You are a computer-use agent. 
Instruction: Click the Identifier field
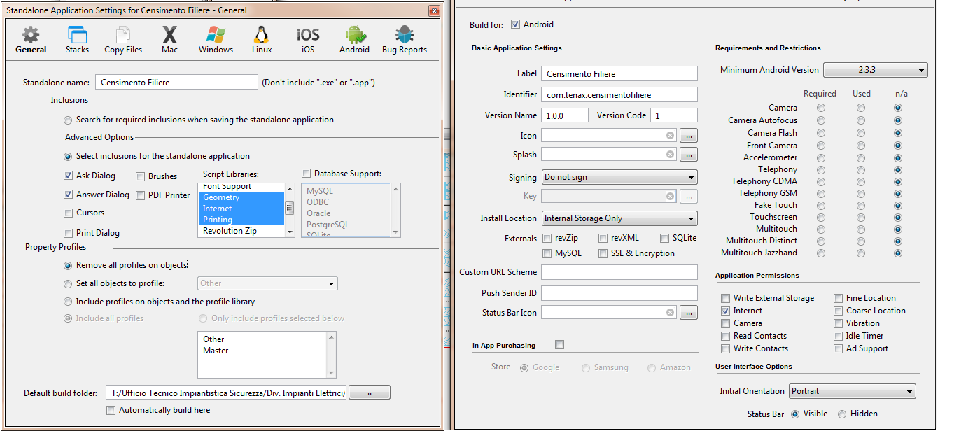tap(619, 94)
